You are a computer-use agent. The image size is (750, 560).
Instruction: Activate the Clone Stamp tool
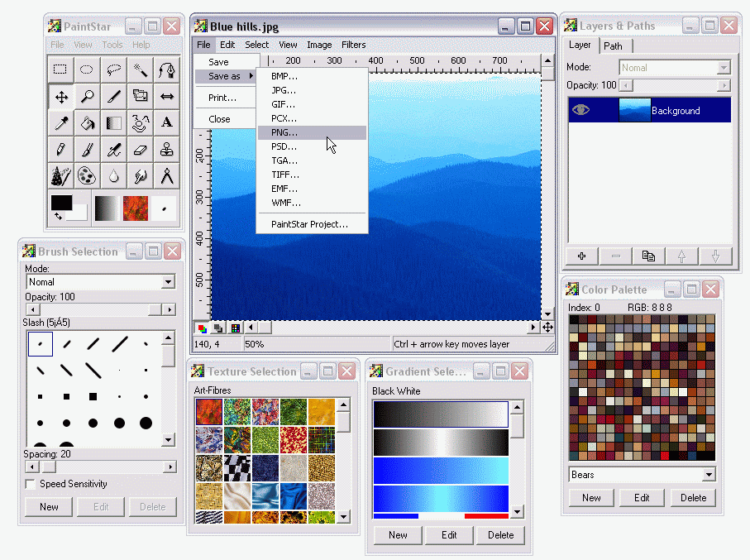tap(167, 149)
